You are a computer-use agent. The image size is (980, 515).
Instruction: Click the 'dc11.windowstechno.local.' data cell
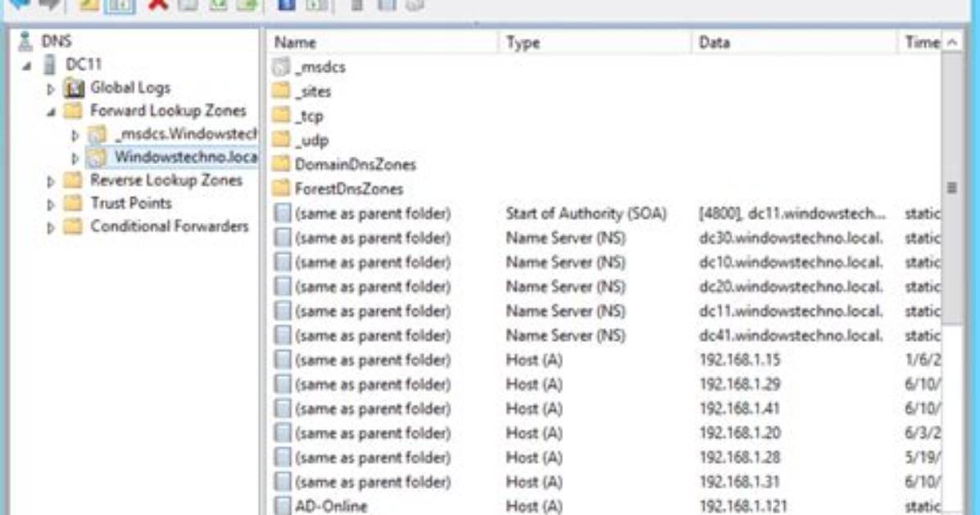coord(792,311)
